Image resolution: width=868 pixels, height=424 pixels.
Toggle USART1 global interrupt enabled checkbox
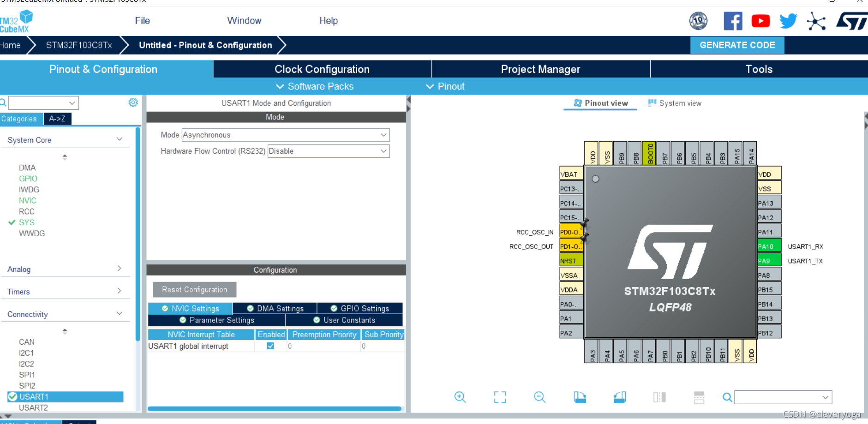(270, 346)
